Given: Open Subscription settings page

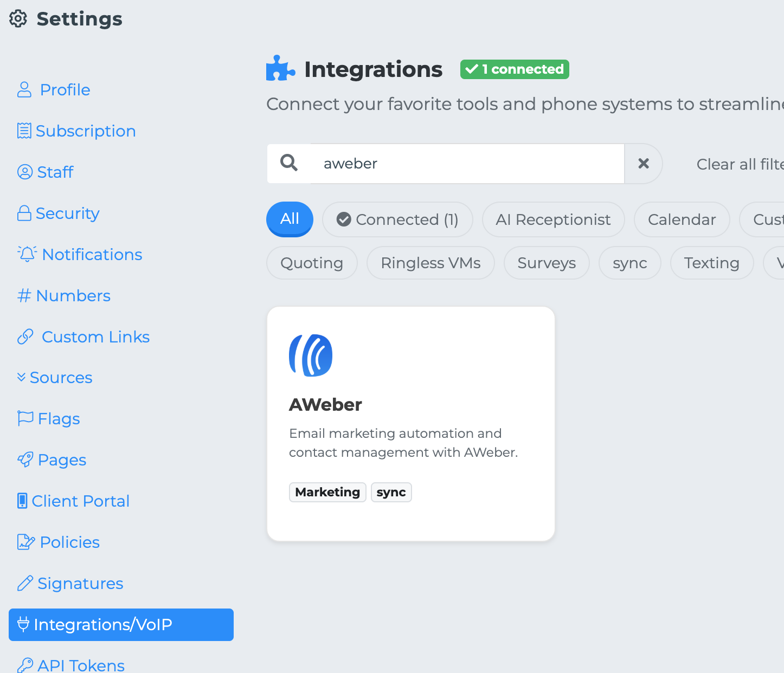Looking at the screenshot, I should [85, 131].
